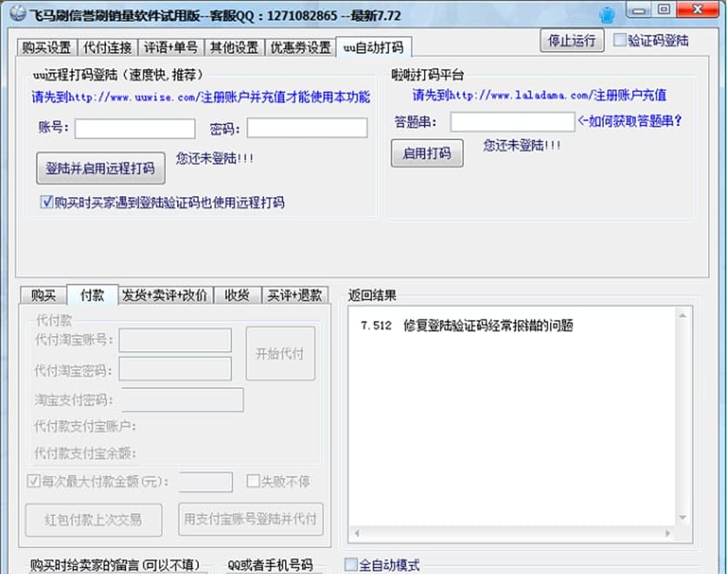The image size is (728, 574).
Task: Enable the 全自动模式 checkbox
Action: pyautogui.click(x=351, y=564)
